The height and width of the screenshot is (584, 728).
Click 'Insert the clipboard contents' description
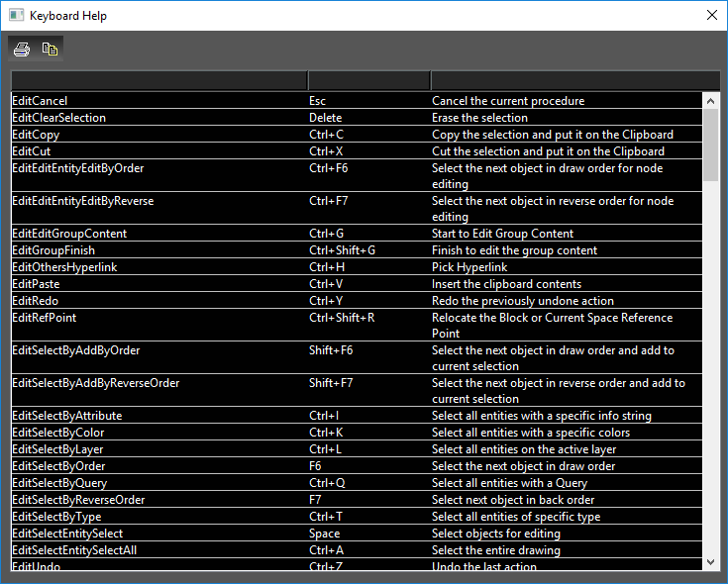(506, 284)
